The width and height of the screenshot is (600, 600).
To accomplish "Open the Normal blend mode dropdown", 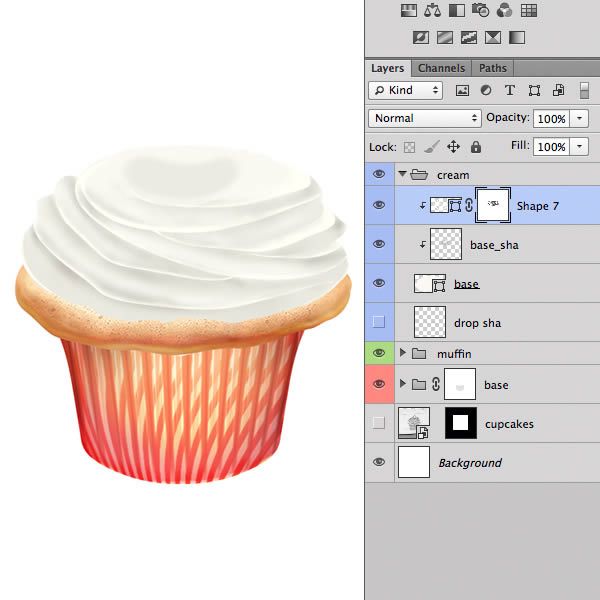I will point(424,118).
